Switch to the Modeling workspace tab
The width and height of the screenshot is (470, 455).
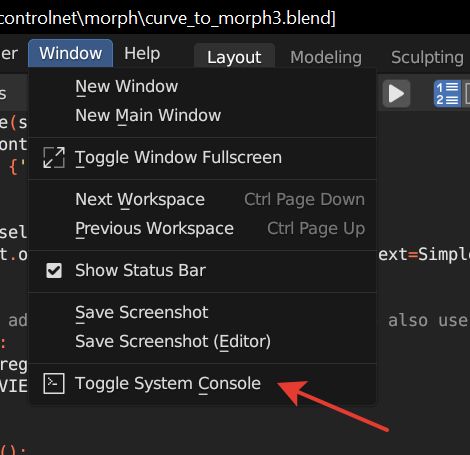[326, 57]
